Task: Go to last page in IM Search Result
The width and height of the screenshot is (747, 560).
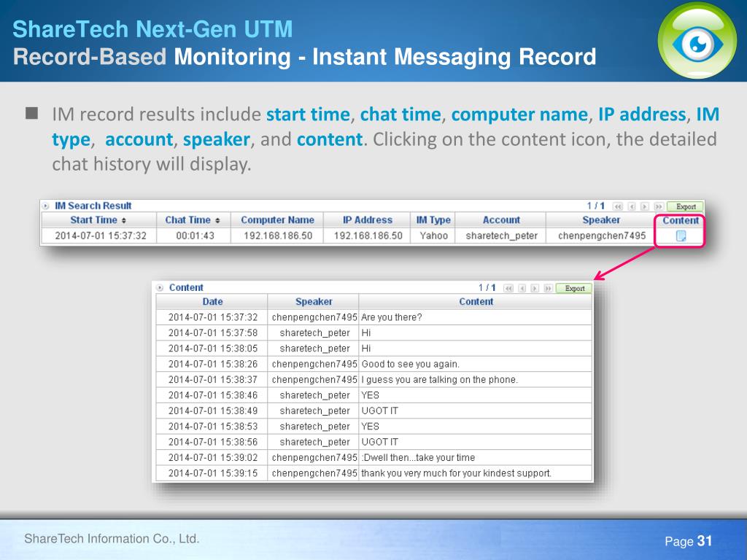Action: tap(659, 206)
